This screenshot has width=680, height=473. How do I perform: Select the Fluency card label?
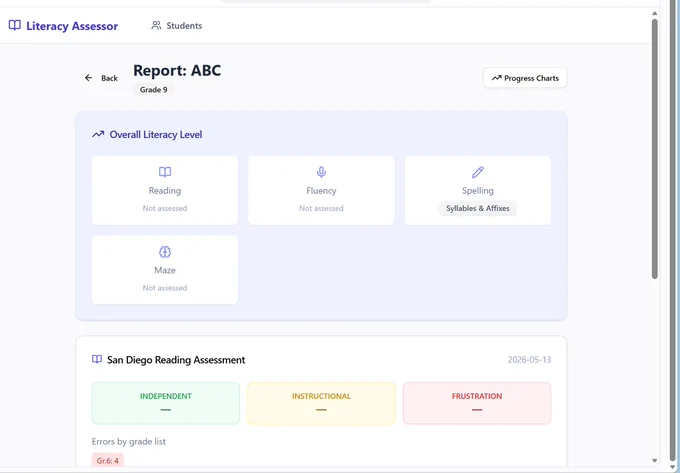321,191
